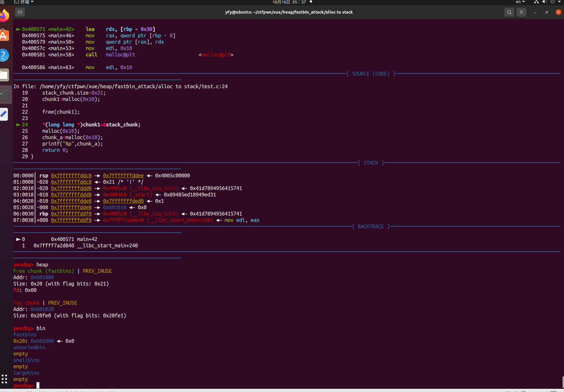564x392 pixels.
Task: Click __libc_start_main+240 stack entry
Action: click(x=158, y=220)
